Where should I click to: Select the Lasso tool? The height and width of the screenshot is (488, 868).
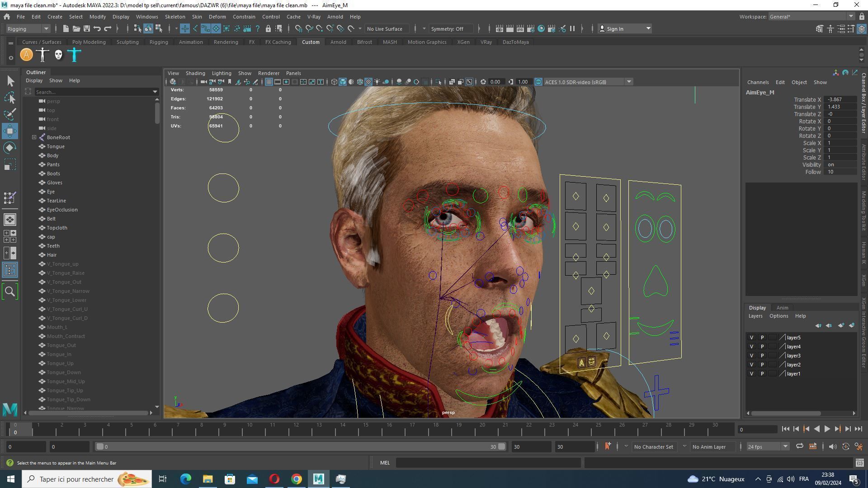(x=10, y=98)
